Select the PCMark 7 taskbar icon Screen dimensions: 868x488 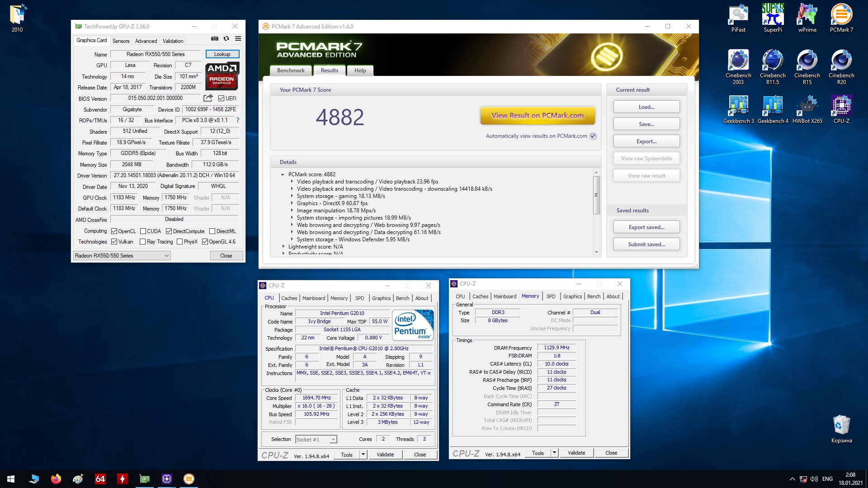tap(189, 479)
